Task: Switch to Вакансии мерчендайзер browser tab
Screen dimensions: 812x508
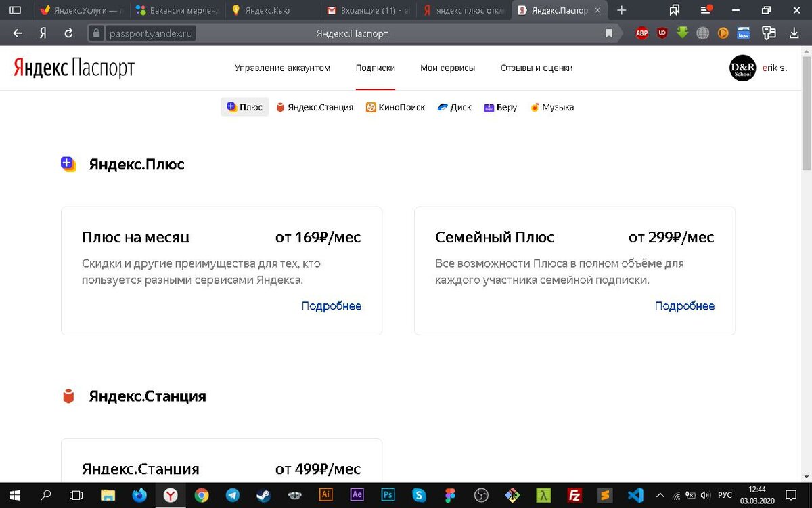Action: tap(177, 10)
